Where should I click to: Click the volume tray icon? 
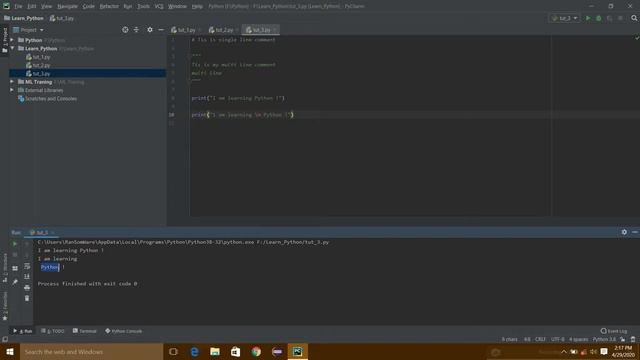point(593,352)
